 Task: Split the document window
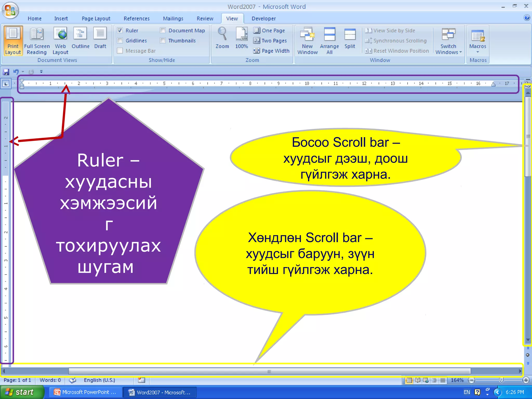350,38
